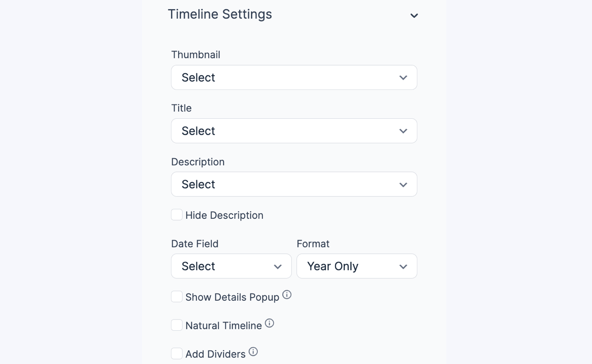The image size is (592, 364).
Task: Open the Thumbnail Select dropdown
Action: pos(294,77)
